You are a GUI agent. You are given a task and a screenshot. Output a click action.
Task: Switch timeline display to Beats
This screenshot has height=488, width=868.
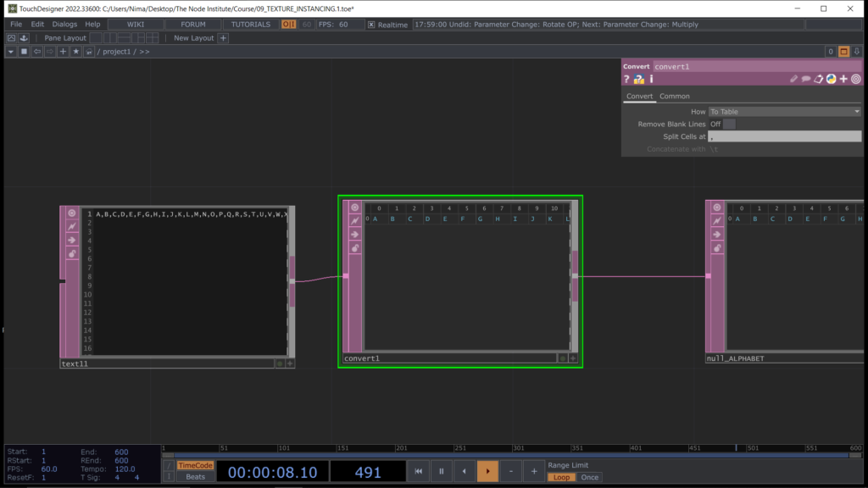click(x=196, y=477)
